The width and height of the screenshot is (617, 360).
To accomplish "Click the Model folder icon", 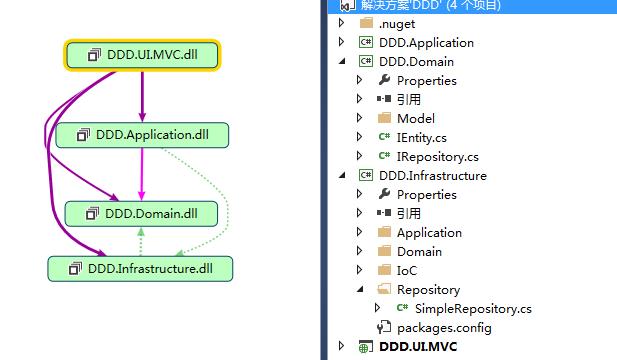I will point(384,118).
